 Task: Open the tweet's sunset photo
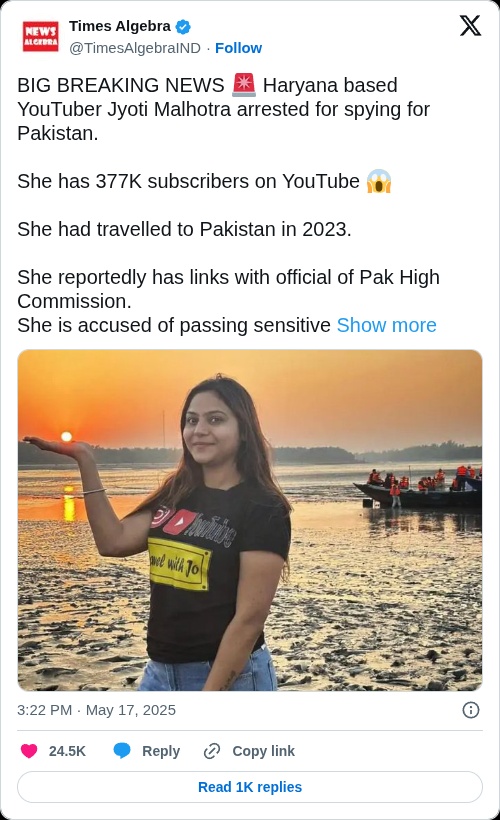click(x=250, y=520)
